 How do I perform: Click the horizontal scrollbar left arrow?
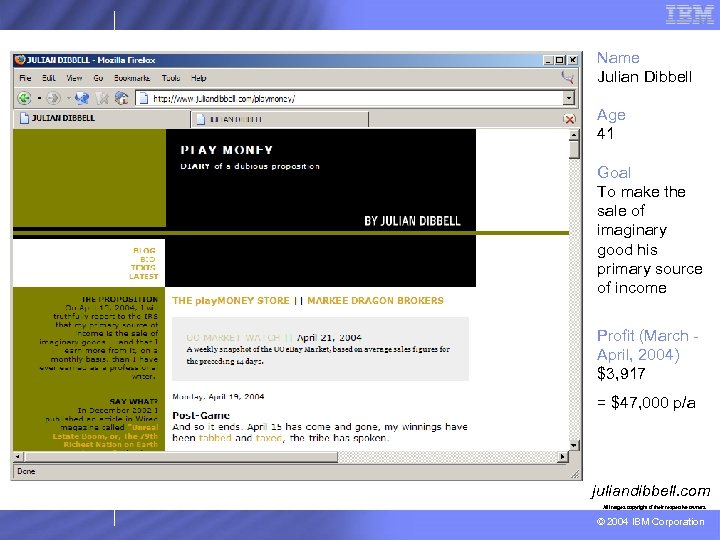[x=18, y=456]
